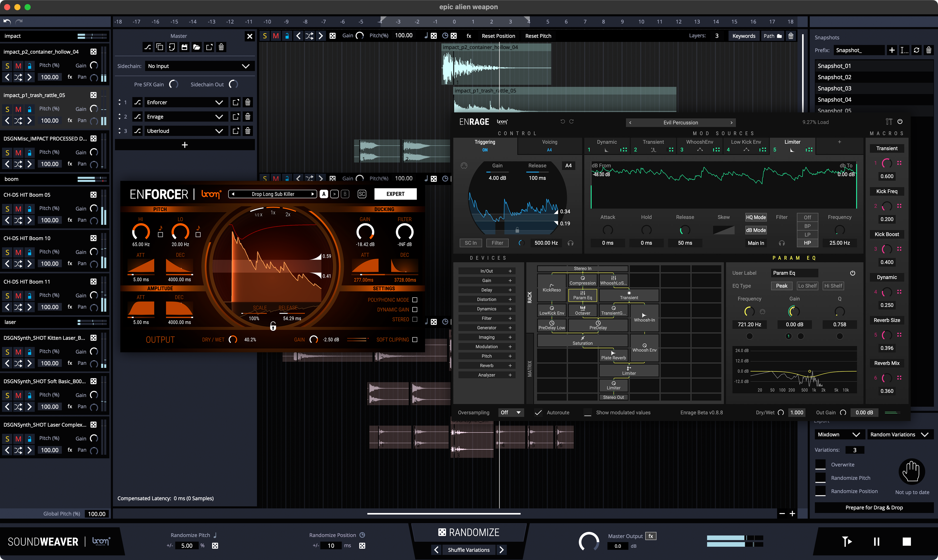This screenshot has width=938, height=560.
Task: Click the RANDOMIZE dice button
Action: (469, 532)
